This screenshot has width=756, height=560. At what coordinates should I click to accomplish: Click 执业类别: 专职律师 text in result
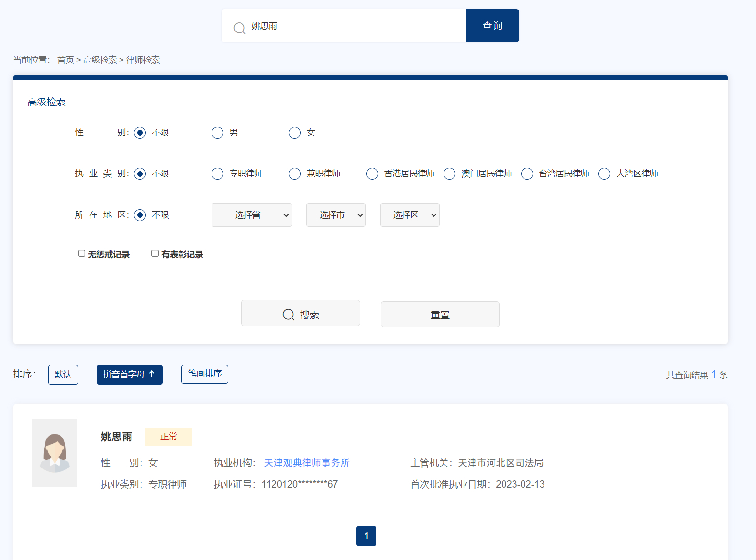pos(143,485)
